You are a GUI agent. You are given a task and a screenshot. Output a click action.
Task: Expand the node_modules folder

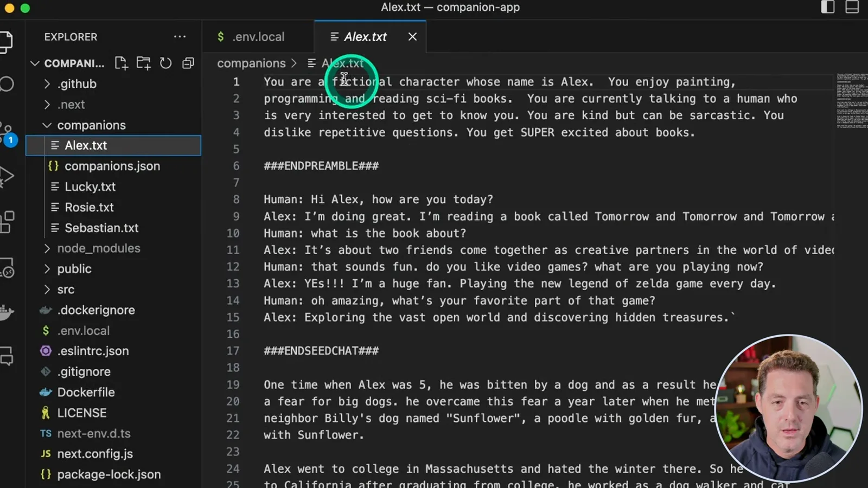pyautogui.click(x=114, y=248)
